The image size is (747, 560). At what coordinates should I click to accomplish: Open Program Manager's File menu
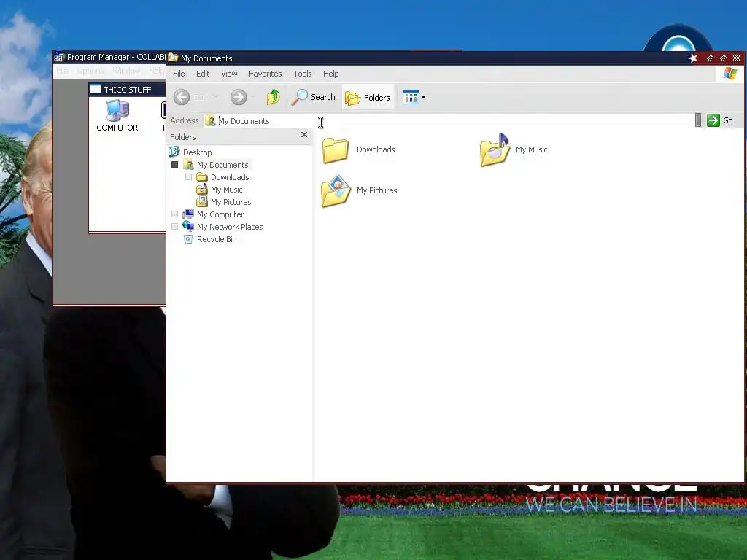63,71
